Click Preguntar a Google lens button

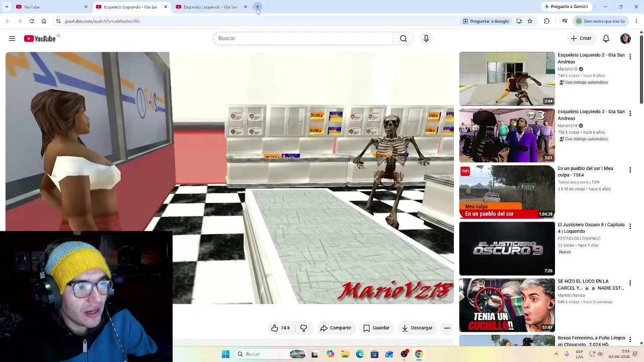pyautogui.click(x=486, y=21)
